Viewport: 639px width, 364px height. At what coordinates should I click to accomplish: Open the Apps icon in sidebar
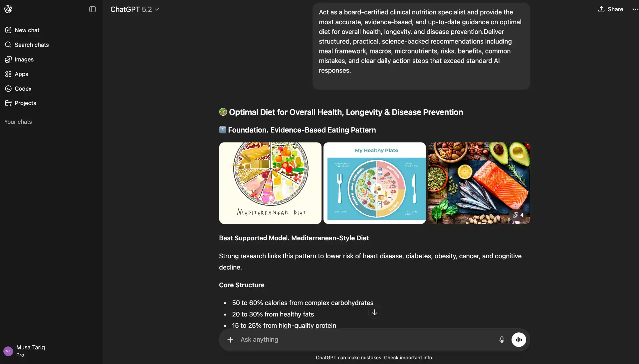(8, 74)
